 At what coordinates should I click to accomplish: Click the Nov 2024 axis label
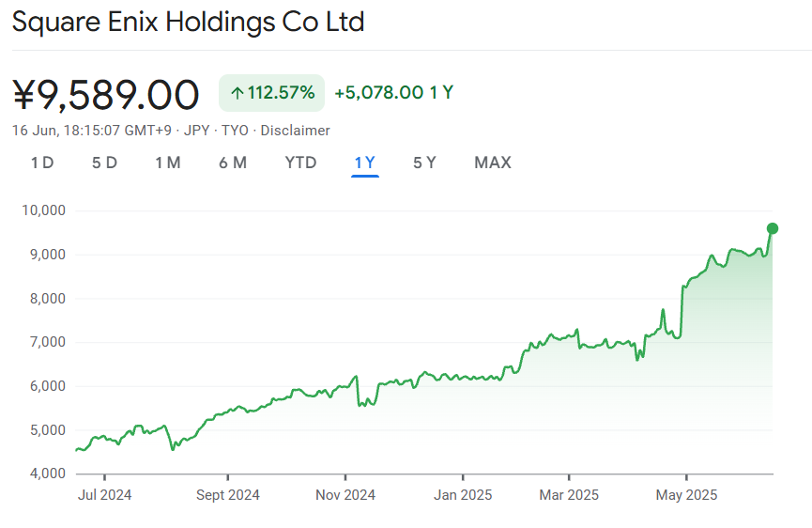[345, 495]
